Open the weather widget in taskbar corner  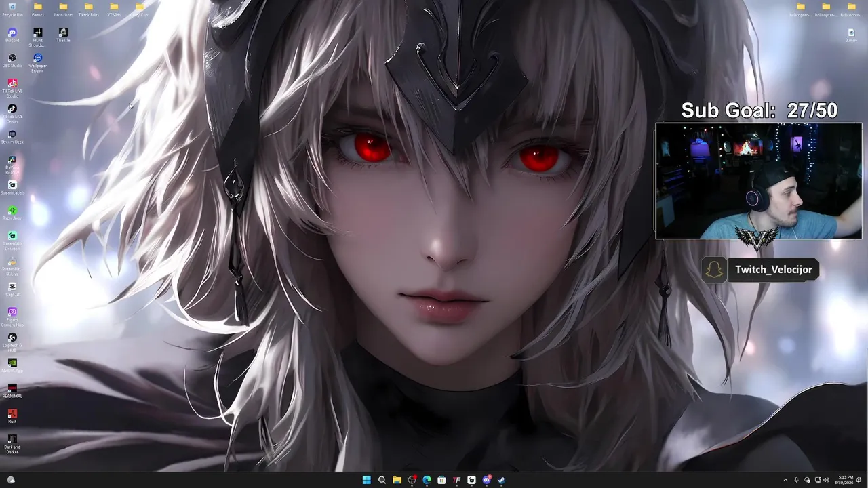click(x=11, y=480)
